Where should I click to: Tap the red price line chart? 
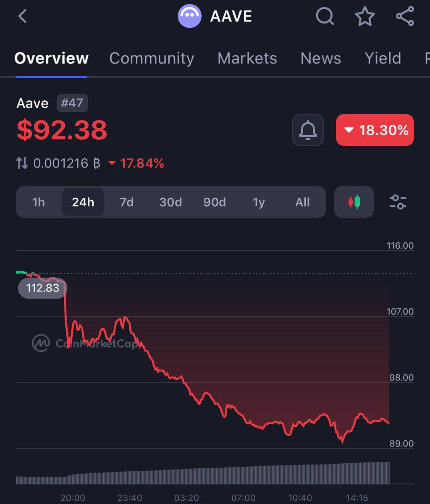point(203,357)
